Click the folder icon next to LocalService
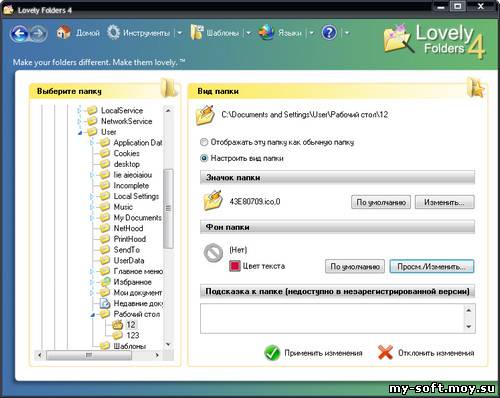The image size is (500, 398). [92, 110]
